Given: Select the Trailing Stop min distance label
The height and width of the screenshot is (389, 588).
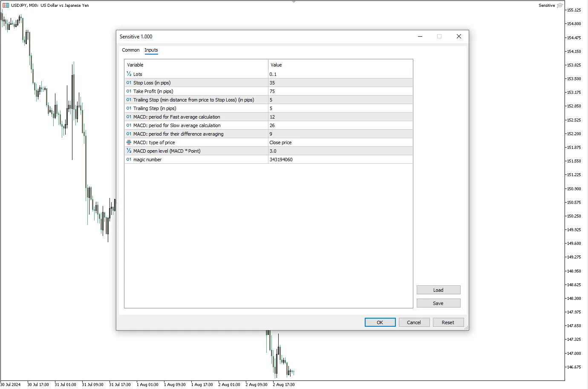Looking at the screenshot, I should point(194,100).
